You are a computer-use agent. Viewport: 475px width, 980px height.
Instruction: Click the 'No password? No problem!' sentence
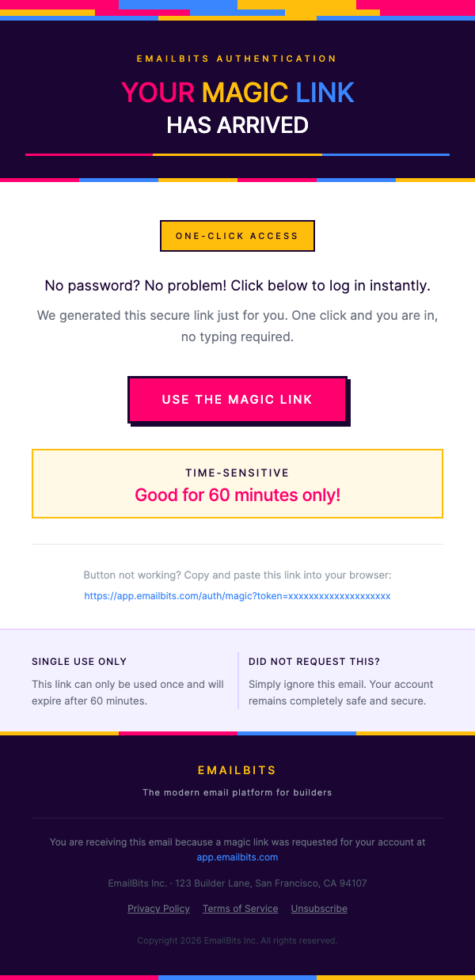237,286
